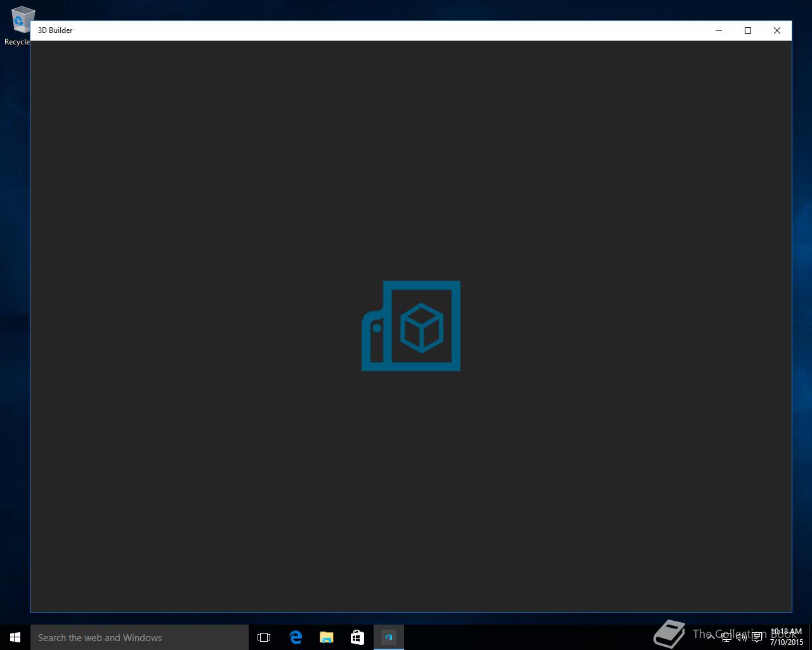This screenshot has height=650, width=812.
Task: Minimize the 3D Builder window
Action: click(x=719, y=30)
